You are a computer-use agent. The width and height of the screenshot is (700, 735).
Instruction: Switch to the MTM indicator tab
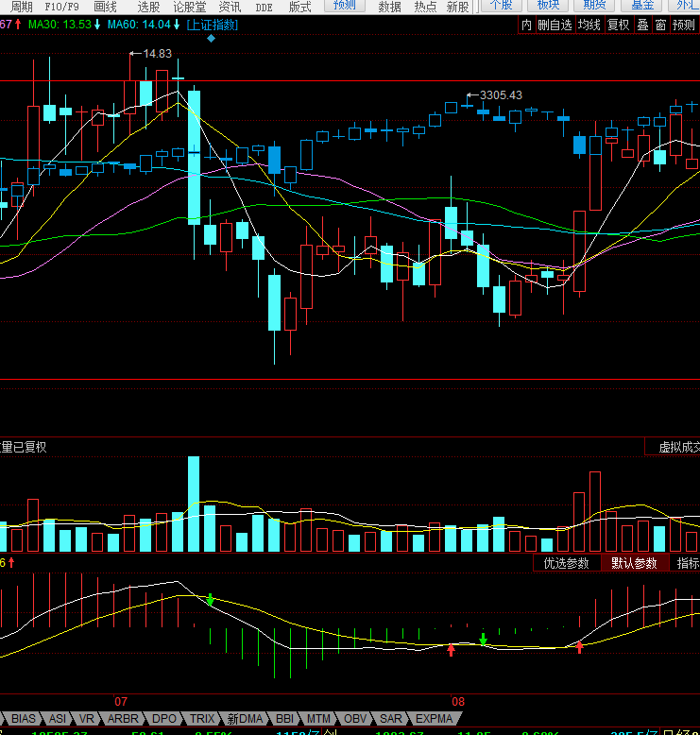pyautogui.click(x=318, y=718)
